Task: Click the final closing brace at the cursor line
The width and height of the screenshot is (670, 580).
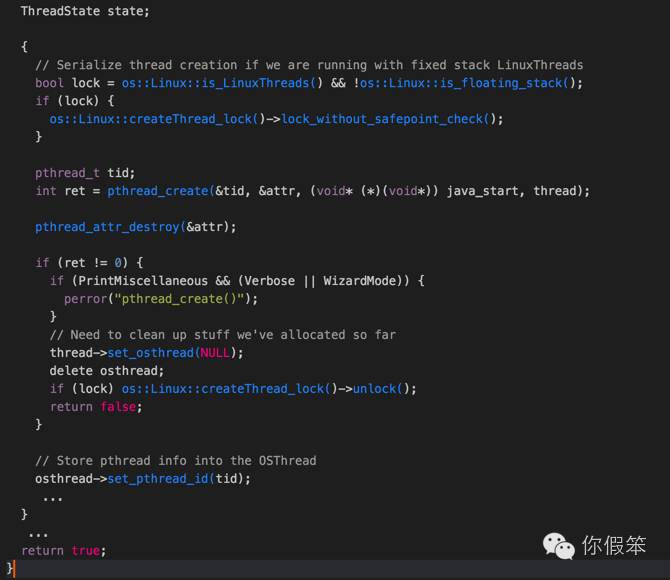Action: [x=10, y=568]
